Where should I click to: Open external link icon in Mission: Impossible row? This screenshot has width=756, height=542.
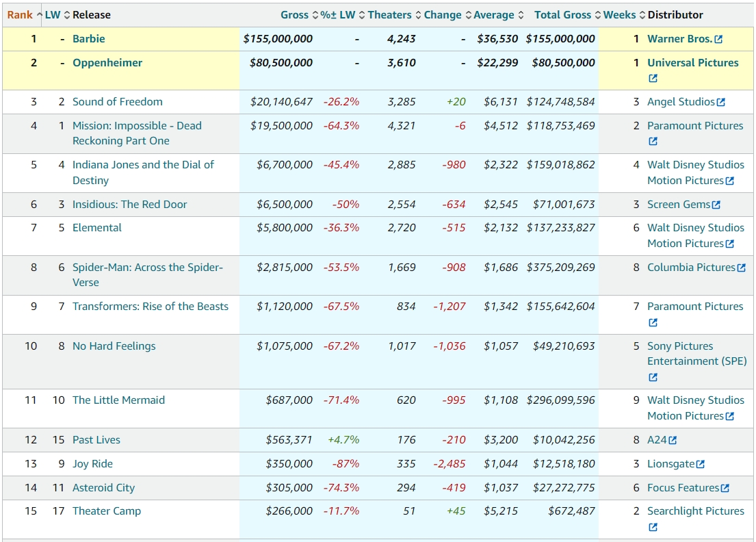(x=653, y=141)
